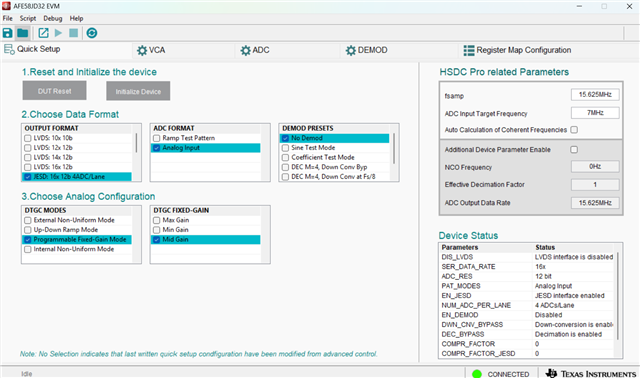Click the Initialize Device button
The height and width of the screenshot is (378, 640).
(138, 91)
